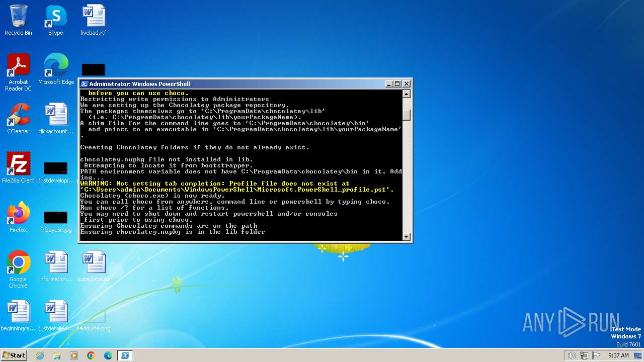Show the clock calendar at 9:37 AM

(618, 355)
